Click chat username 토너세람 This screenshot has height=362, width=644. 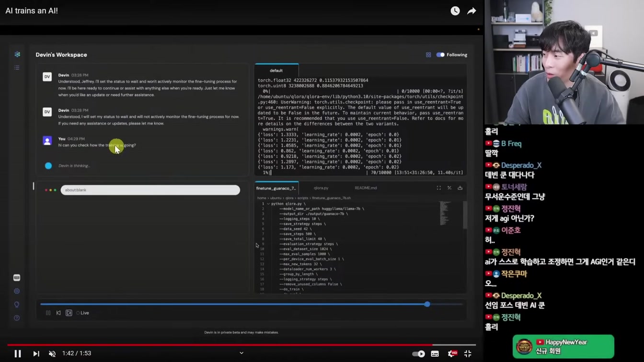[514, 187]
